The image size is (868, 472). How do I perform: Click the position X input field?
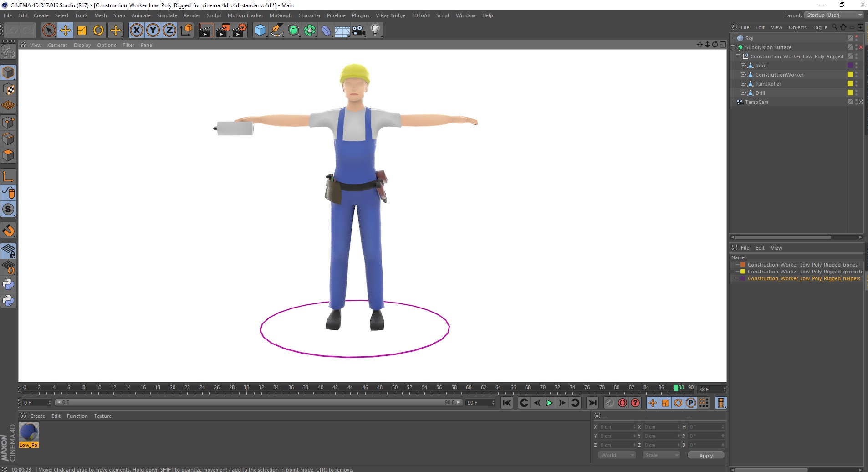(x=617, y=427)
